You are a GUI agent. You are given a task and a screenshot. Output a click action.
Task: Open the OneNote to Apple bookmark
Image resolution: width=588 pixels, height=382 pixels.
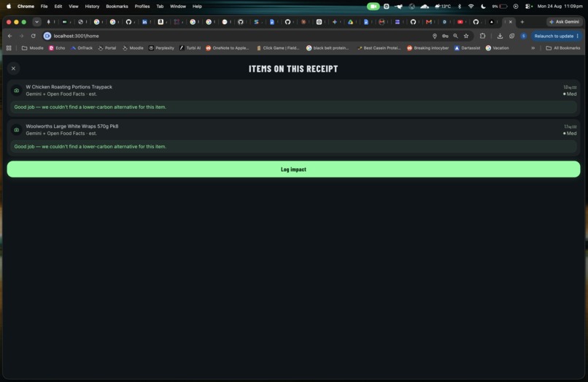pos(228,48)
